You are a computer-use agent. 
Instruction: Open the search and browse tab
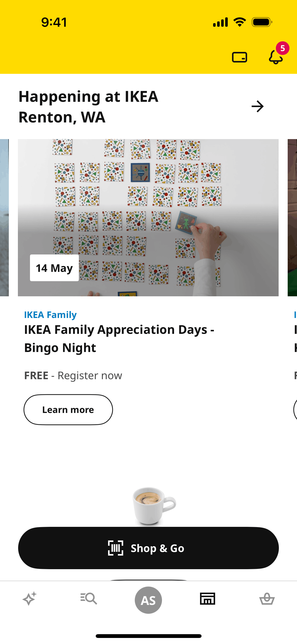click(x=89, y=599)
